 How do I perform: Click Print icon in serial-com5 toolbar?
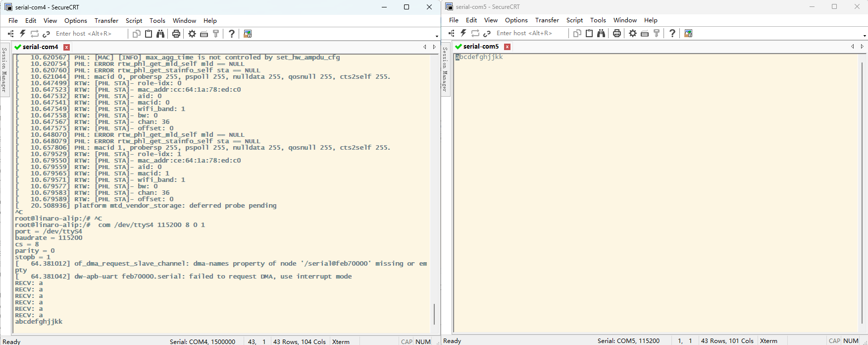point(617,33)
